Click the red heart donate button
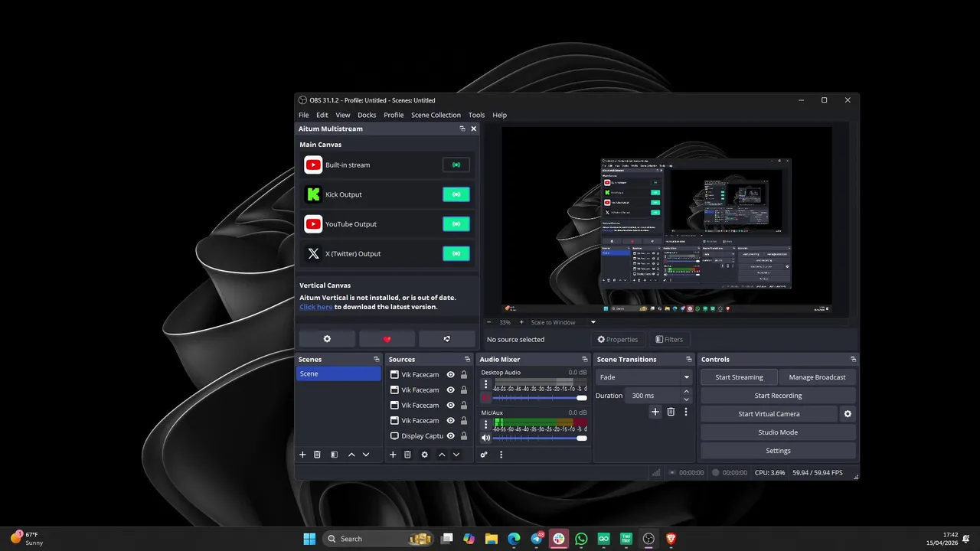This screenshot has height=551, width=980. (387, 339)
